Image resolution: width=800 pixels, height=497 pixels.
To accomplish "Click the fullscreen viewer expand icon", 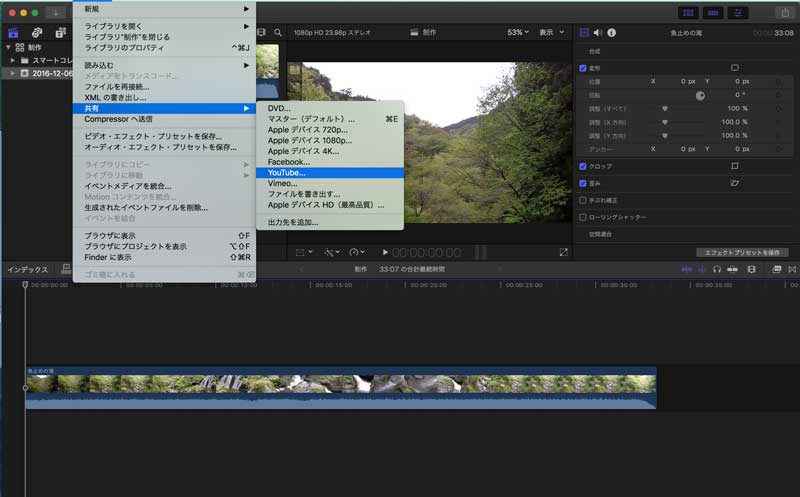I will coord(563,253).
